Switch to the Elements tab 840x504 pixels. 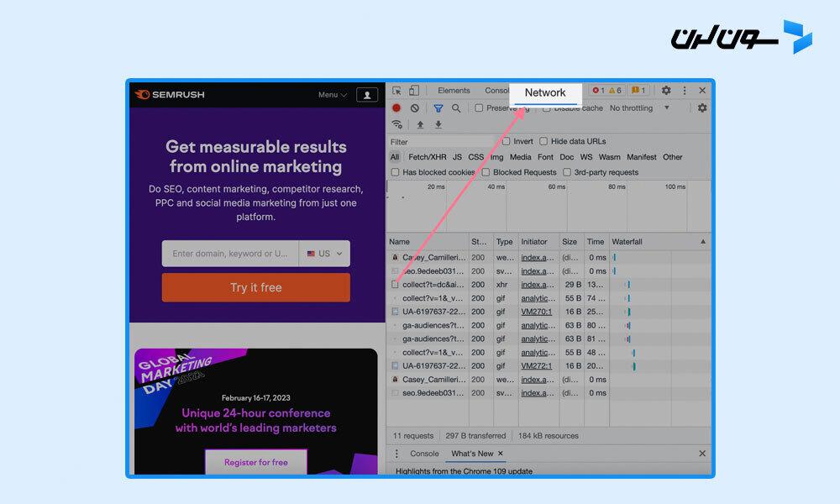pos(454,91)
